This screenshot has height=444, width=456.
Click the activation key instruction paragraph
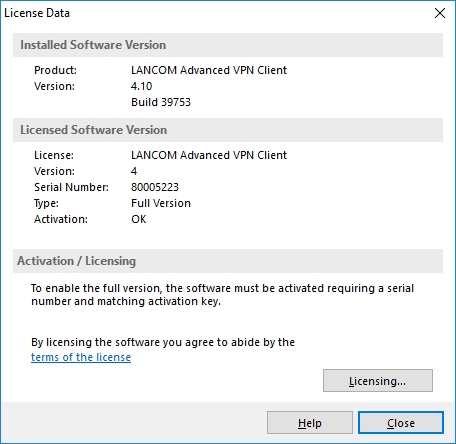click(x=222, y=295)
